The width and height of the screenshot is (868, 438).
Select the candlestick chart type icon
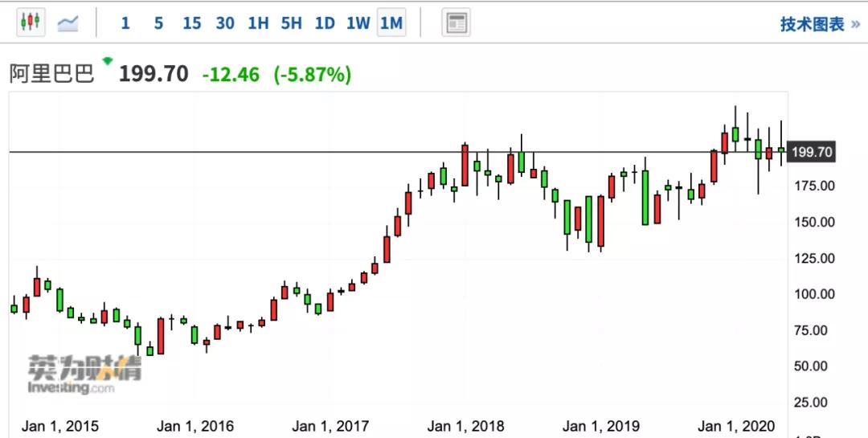[31, 23]
